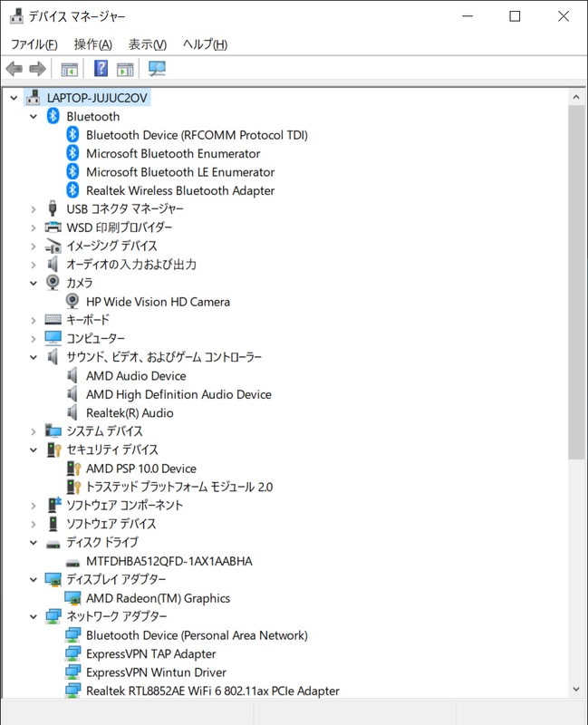
Task: Click the WSD 印刷プロバイダー printer icon
Action: pos(53,227)
